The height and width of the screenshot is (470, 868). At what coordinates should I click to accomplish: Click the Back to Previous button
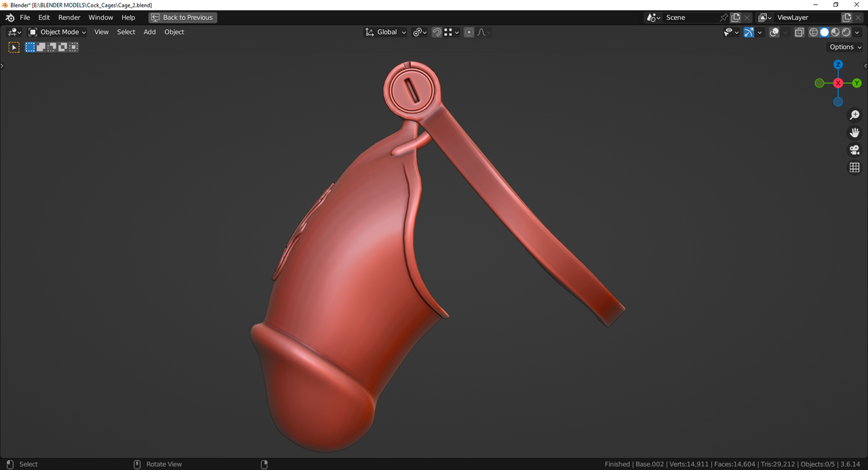coord(182,18)
